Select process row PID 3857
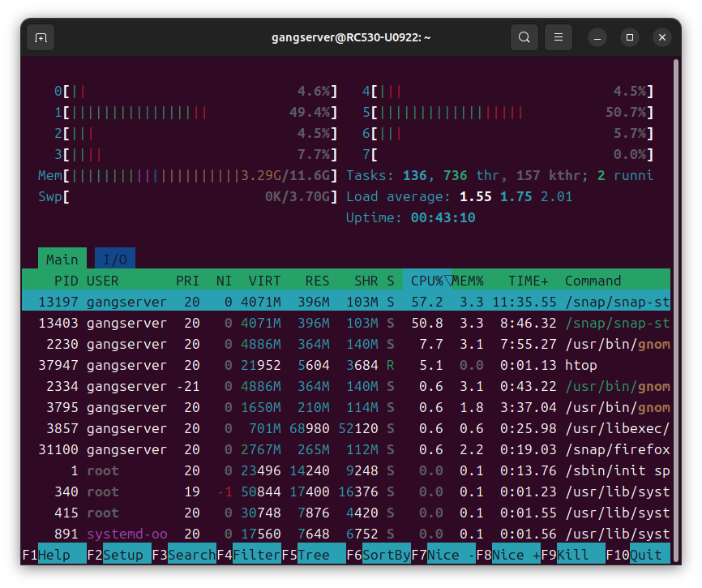 (x=346, y=428)
